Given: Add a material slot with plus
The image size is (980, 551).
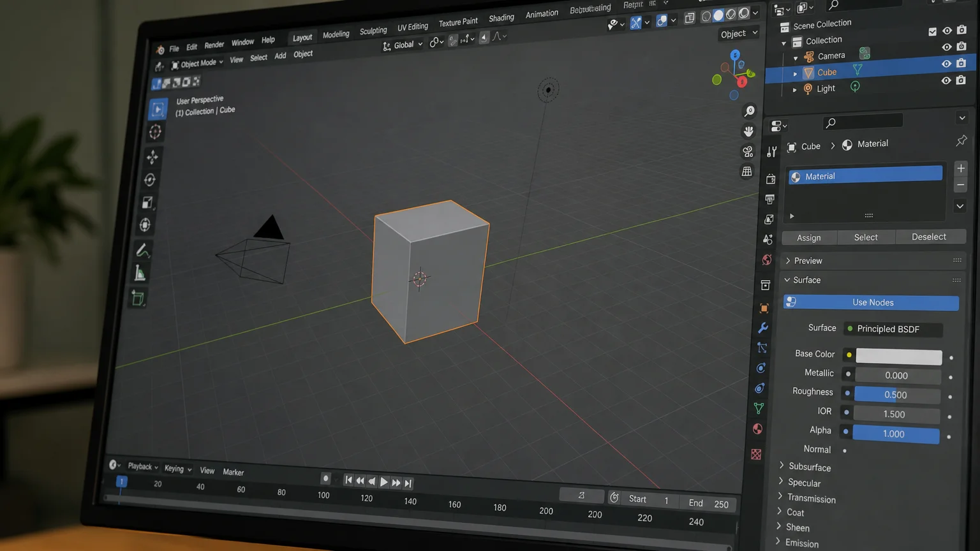Looking at the screenshot, I should click(x=961, y=168).
